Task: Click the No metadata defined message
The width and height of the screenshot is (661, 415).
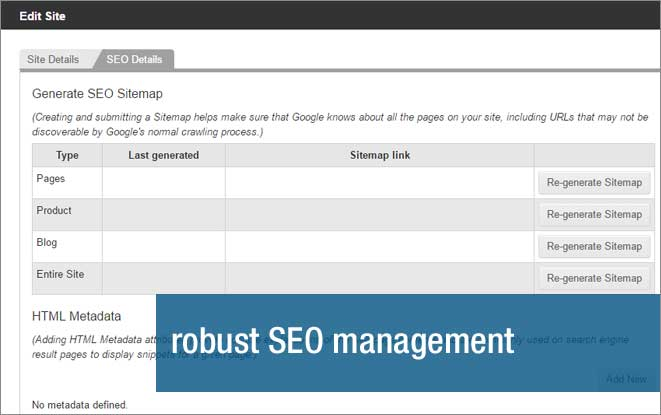Action: click(80, 404)
